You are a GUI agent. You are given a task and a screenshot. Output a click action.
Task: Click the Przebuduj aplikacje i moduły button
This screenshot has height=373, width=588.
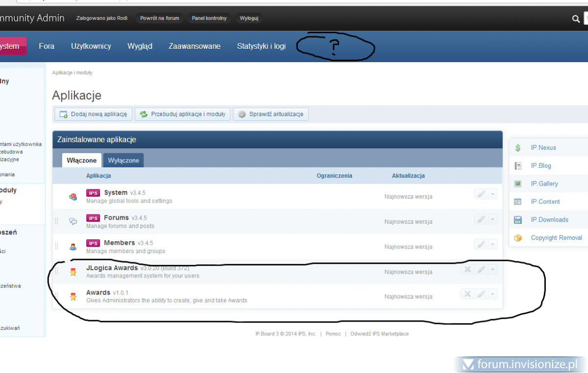click(x=182, y=114)
